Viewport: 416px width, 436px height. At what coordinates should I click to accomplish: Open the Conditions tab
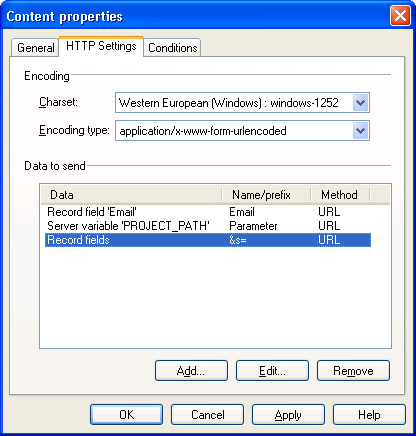pyautogui.click(x=172, y=48)
